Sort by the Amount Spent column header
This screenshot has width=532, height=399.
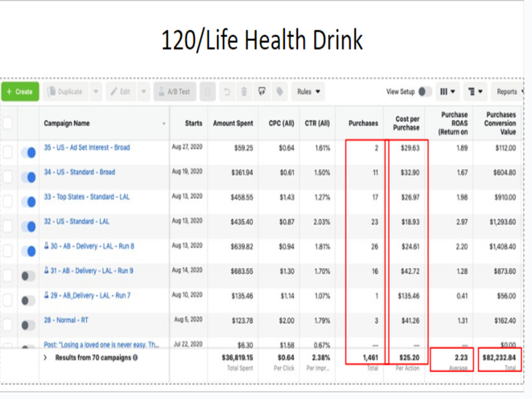(x=232, y=123)
